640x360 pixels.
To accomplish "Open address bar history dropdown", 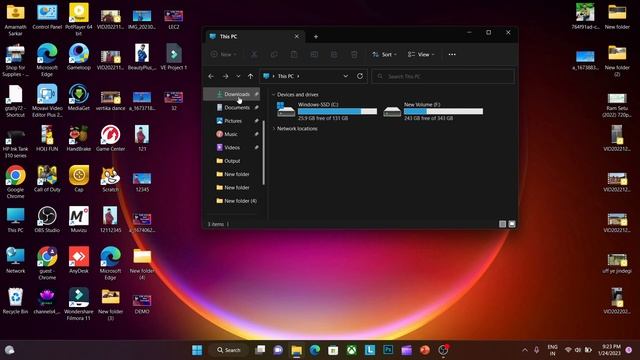I will 346,76.
